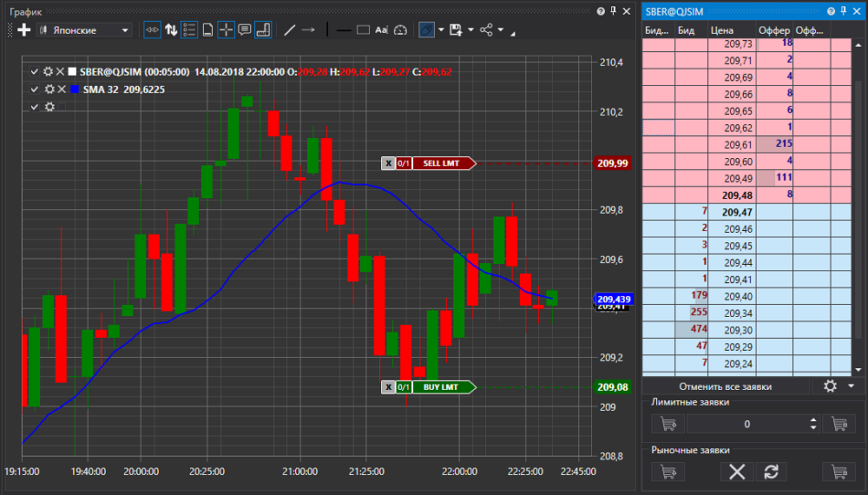The width and height of the screenshot is (868, 495).
Task: Toggle the third legend row checkbox
Action: 35,106
